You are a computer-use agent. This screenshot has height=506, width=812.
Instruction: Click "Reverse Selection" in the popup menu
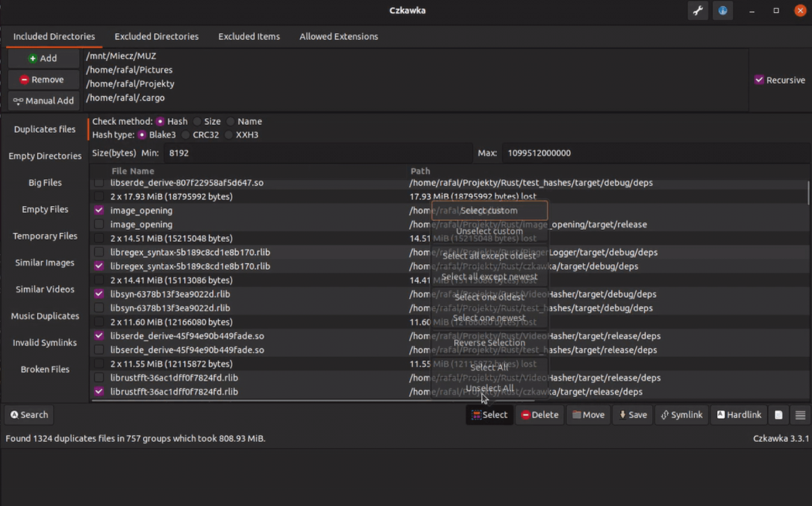(489, 343)
